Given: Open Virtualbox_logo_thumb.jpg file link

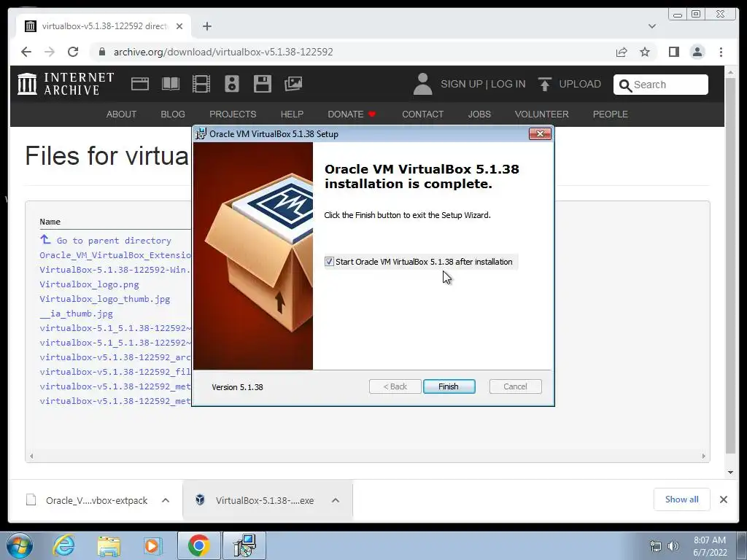Looking at the screenshot, I should 105,299.
